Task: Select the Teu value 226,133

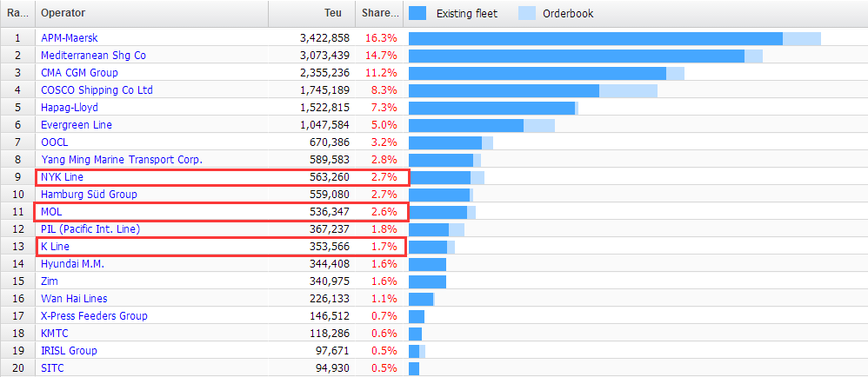Action: pos(330,299)
